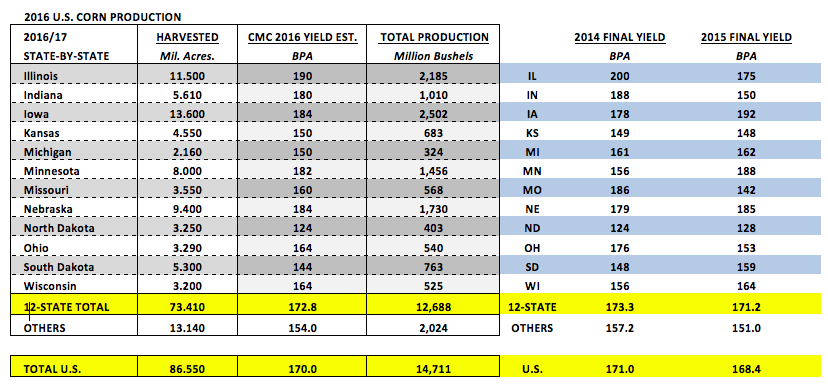Viewport: 828px width, 388px height.
Task: Click Indiana 2015 final yield 150
Action: click(746, 95)
